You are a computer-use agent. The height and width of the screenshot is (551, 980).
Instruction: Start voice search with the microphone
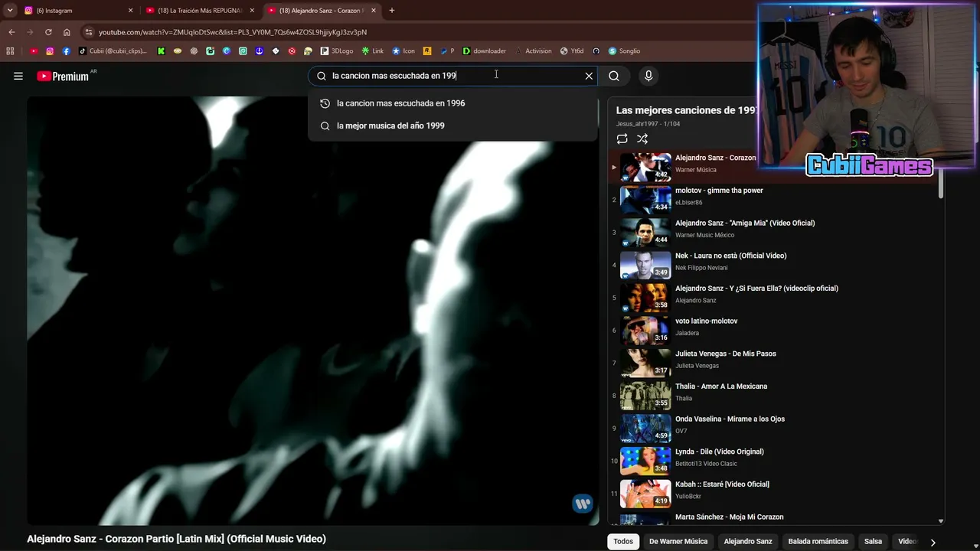(x=648, y=76)
